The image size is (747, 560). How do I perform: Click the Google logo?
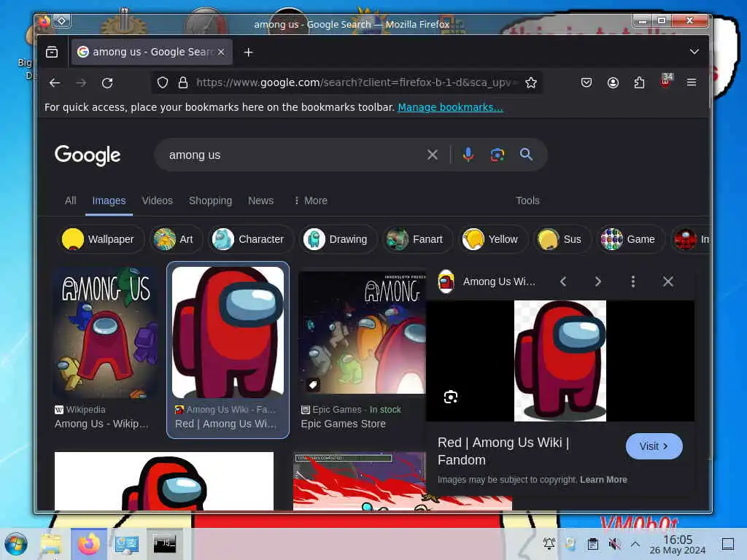88,155
